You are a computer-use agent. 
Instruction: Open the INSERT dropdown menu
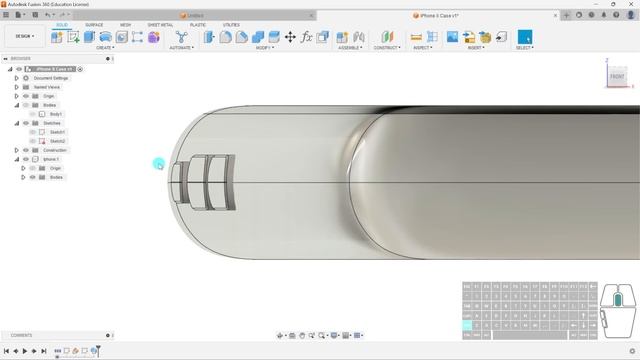(x=476, y=48)
